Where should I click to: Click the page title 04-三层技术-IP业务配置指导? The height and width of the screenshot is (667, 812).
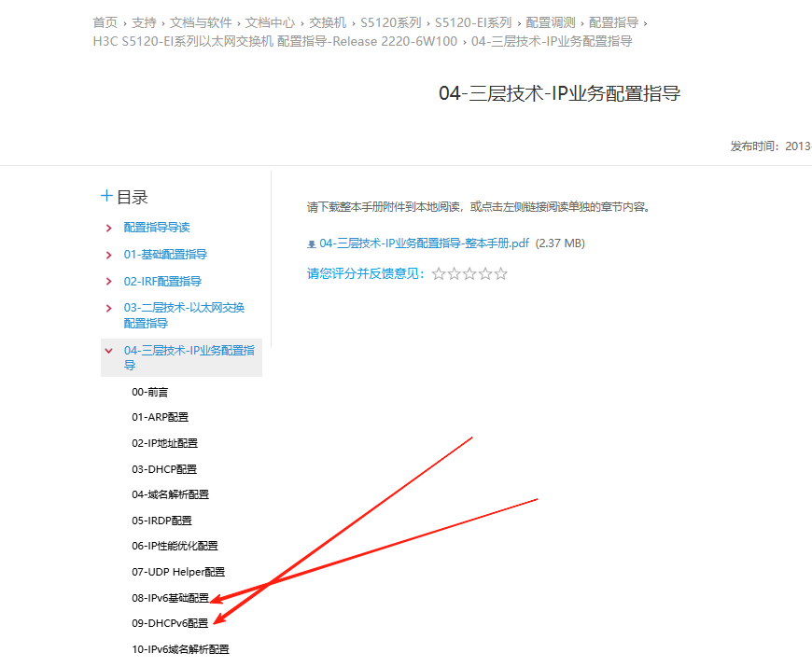pyautogui.click(x=559, y=93)
